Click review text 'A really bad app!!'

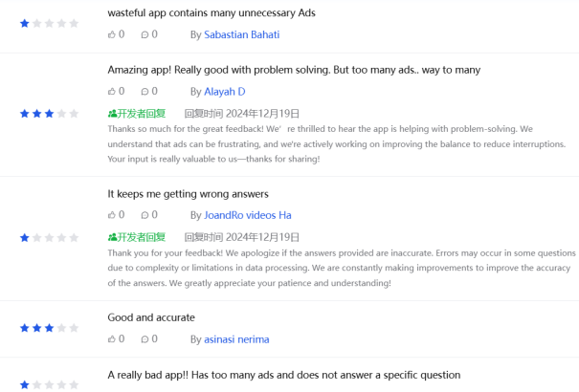(148, 375)
